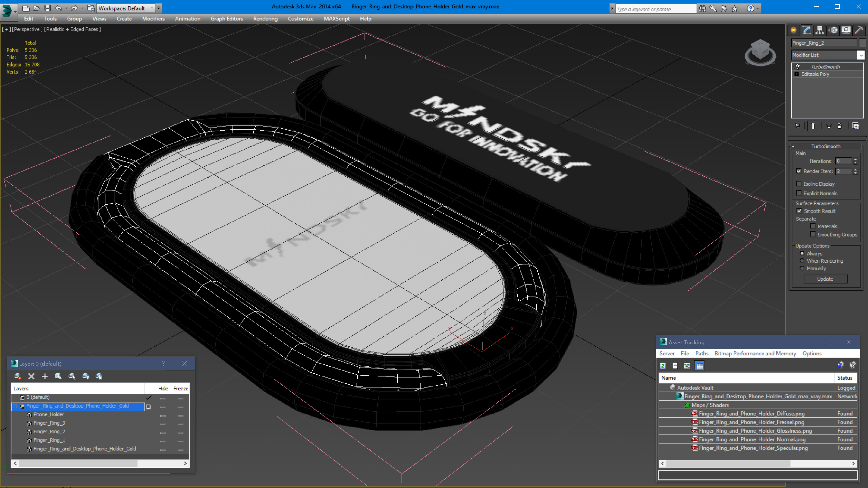Open the Workspace Default dropdown

tap(125, 8)
